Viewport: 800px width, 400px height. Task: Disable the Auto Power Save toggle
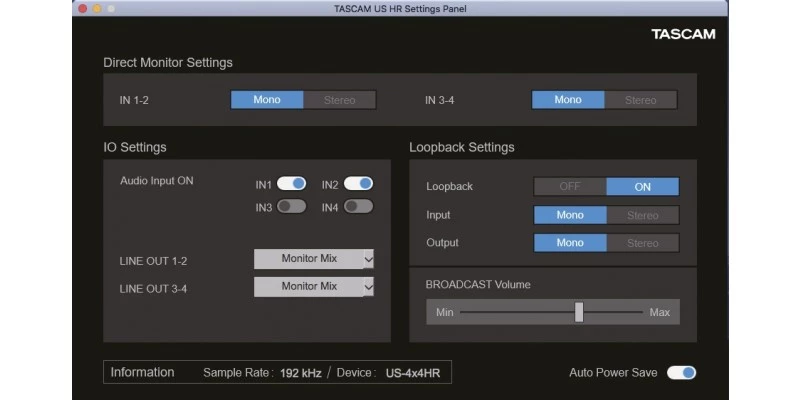coord(681,373)
